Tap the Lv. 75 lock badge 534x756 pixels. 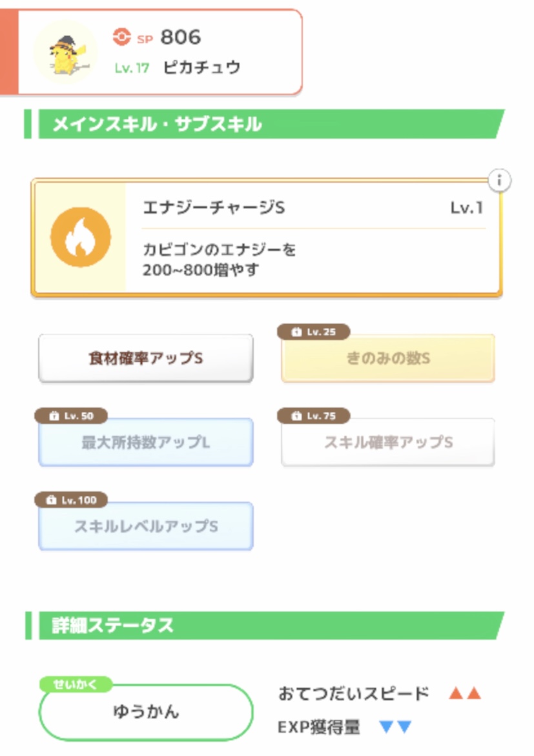(314, 416)
